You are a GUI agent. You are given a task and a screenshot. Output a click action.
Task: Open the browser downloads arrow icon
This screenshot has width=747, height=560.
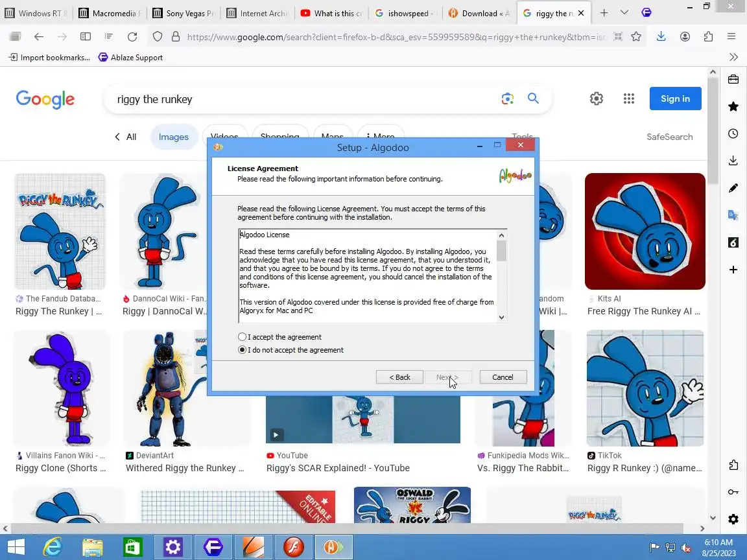pyautogui.click(x=661, y=37)
